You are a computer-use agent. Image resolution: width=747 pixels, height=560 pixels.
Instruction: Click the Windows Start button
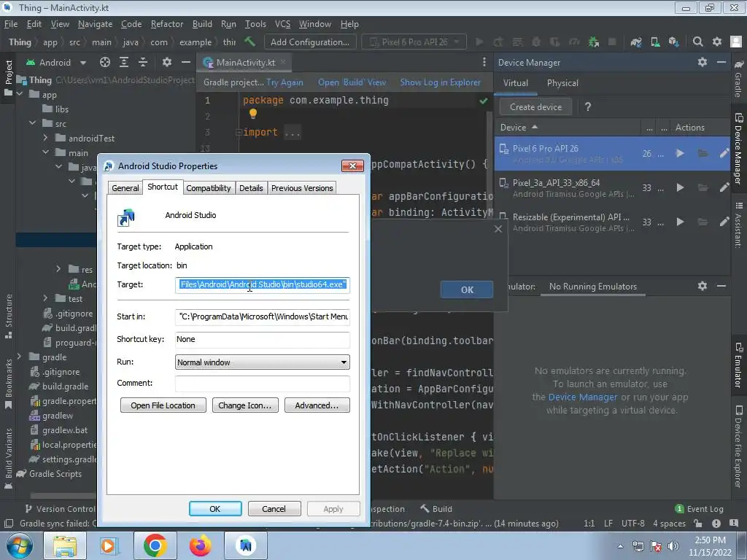pyautogui.click(x=20, y=545)
